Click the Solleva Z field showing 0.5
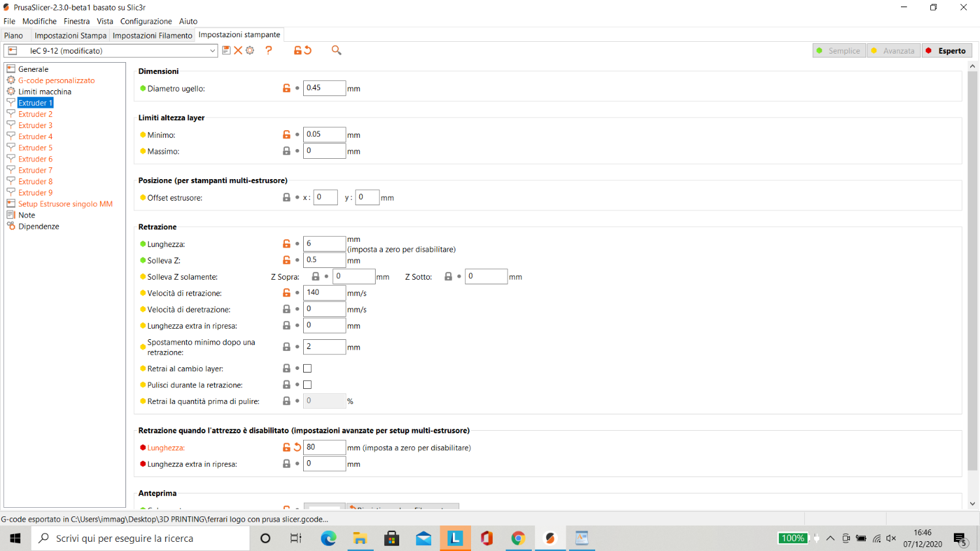980x551 pixels. click(324, 260)
